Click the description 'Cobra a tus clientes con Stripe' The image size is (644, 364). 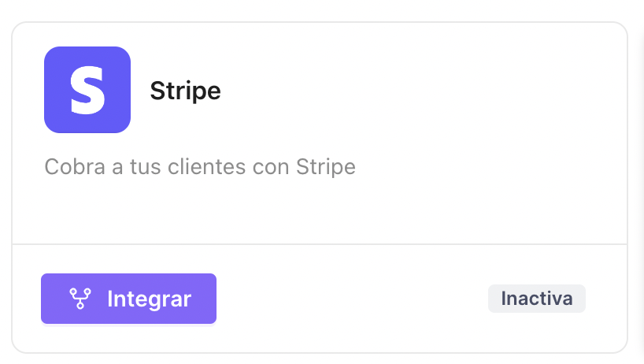[x=200, y=167]
